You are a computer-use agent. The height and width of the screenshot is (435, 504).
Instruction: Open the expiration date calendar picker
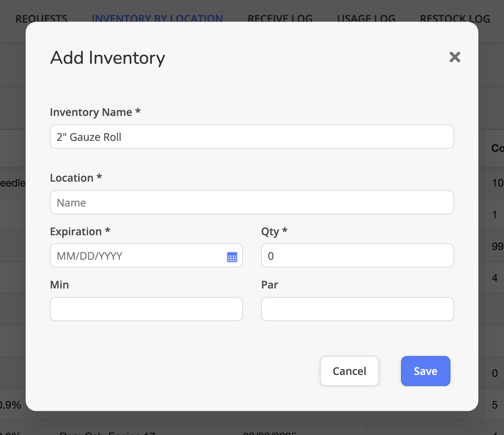click(x=232, y=257)
